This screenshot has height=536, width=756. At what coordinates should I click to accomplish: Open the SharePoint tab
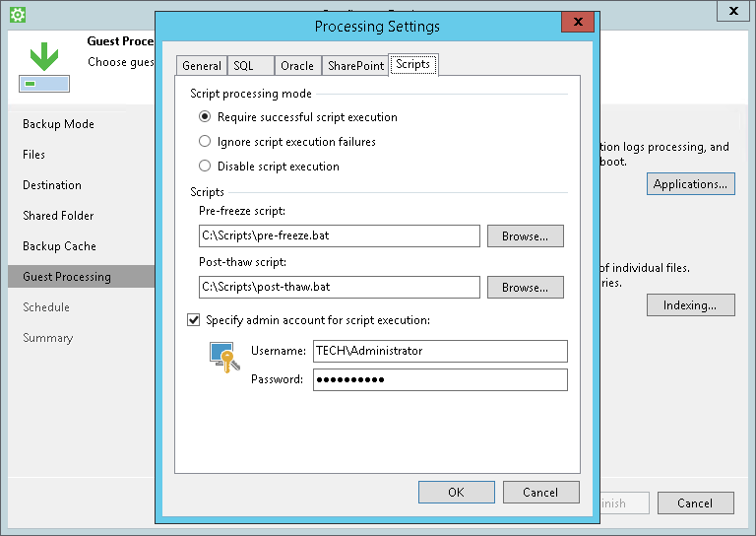(355, 66)
